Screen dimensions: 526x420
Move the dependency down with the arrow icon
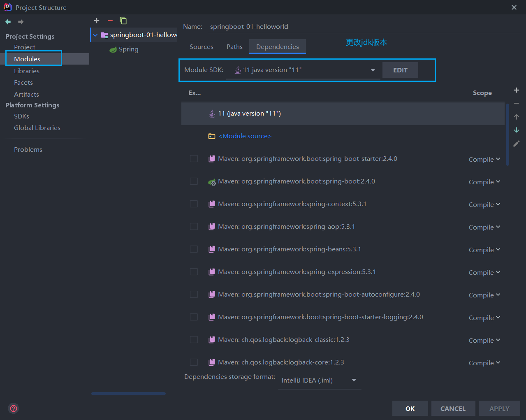(517, 130)
